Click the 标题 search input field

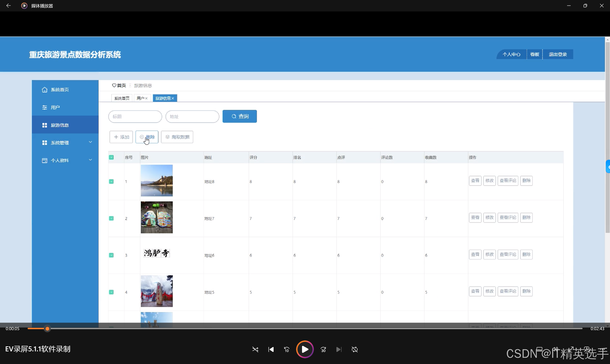[135, 117]
